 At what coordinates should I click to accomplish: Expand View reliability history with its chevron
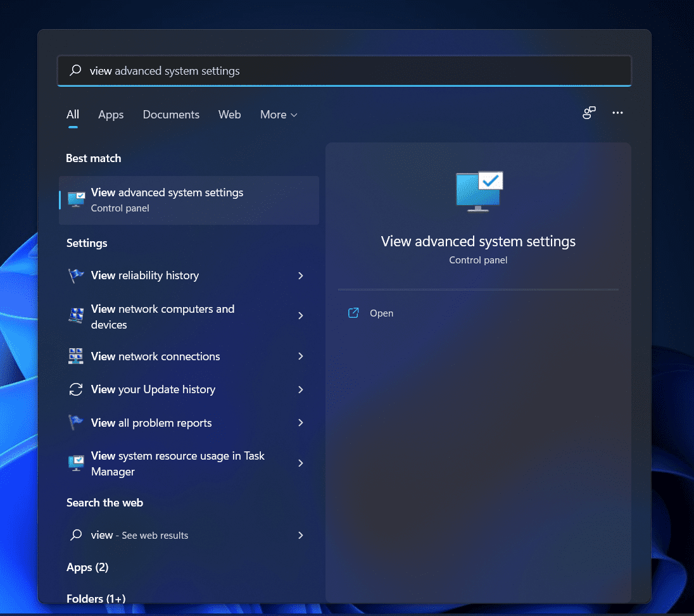pos(301,275)
